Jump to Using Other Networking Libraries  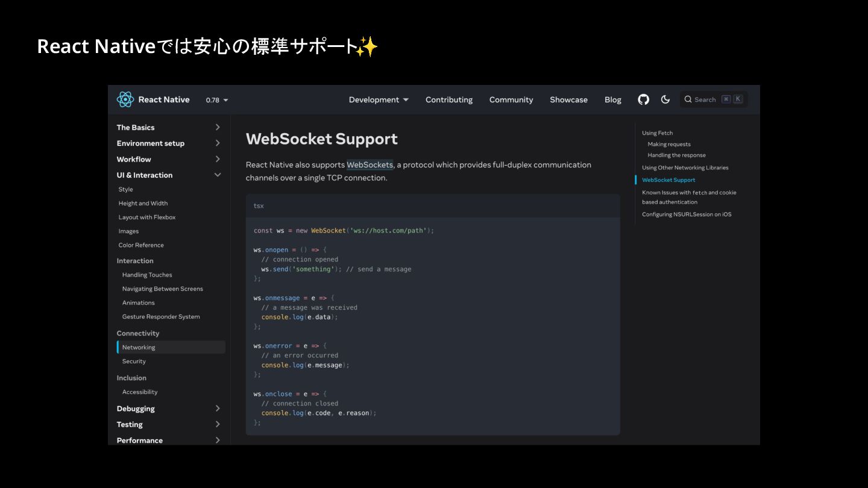pos(685,167)
